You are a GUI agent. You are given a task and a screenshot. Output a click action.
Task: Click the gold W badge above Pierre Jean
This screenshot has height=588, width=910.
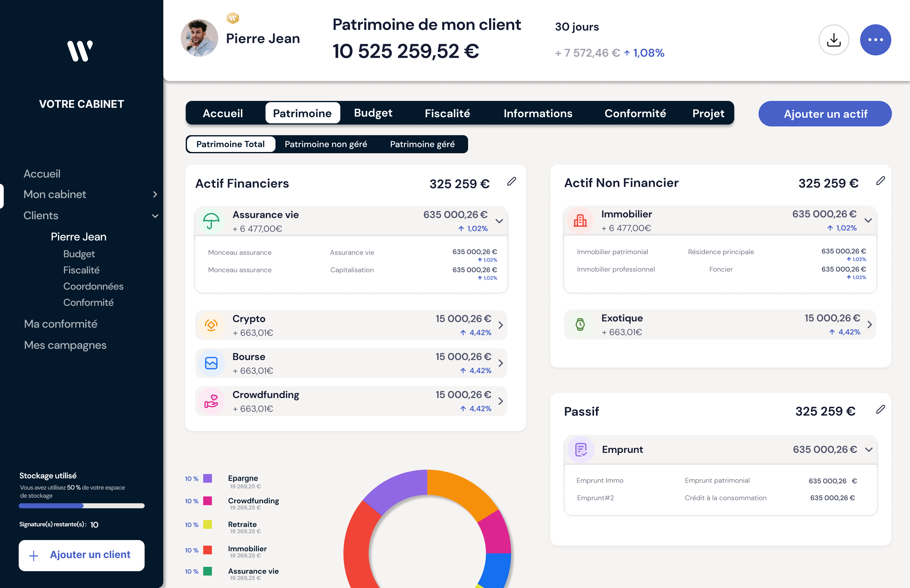pyautogui.click(x=233, y=18)
